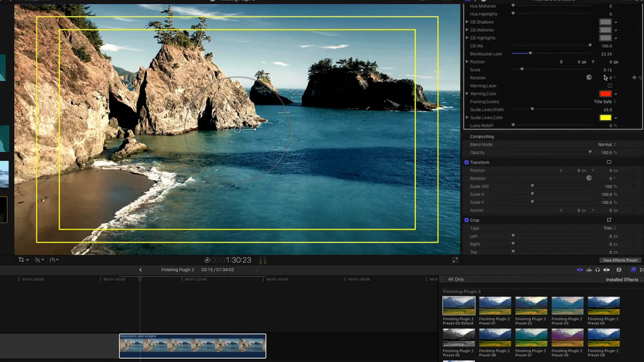Screen dimensions: 644x362
Task: Expand the Guide.Lines.Color parameter
Action: (x=467, y=117)
